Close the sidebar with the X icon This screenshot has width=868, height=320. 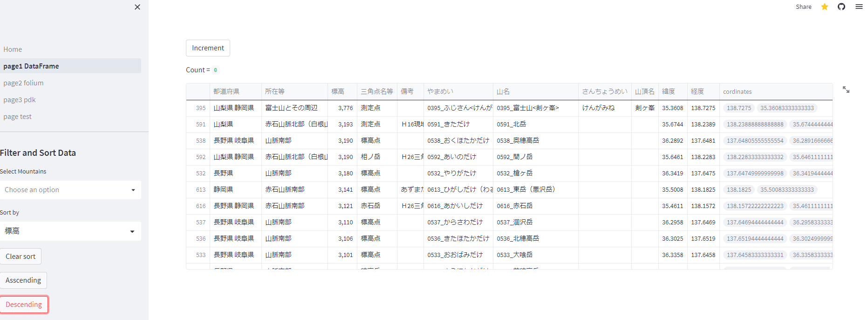(x=137, y=7)
